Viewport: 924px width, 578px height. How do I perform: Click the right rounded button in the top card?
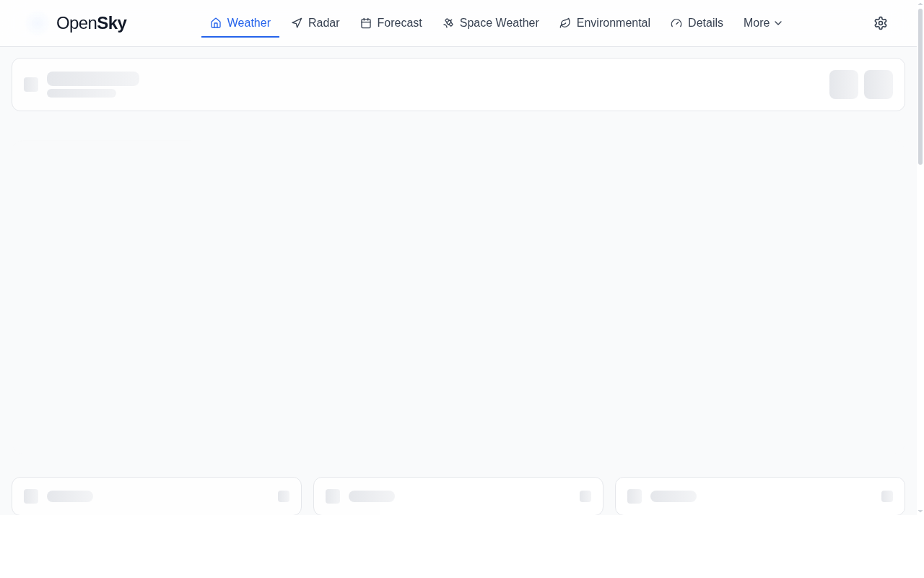click(x=879, y=85)
